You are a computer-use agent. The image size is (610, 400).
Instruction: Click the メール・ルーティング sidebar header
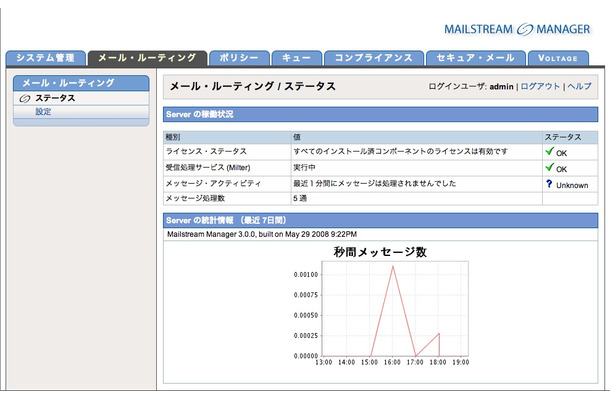click(x=81, y=83)
